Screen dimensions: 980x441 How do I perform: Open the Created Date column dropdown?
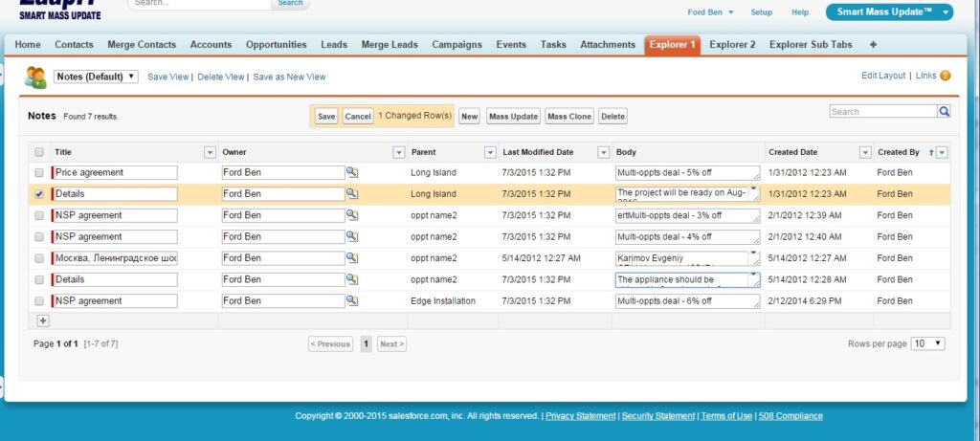[x=865, y=152]
